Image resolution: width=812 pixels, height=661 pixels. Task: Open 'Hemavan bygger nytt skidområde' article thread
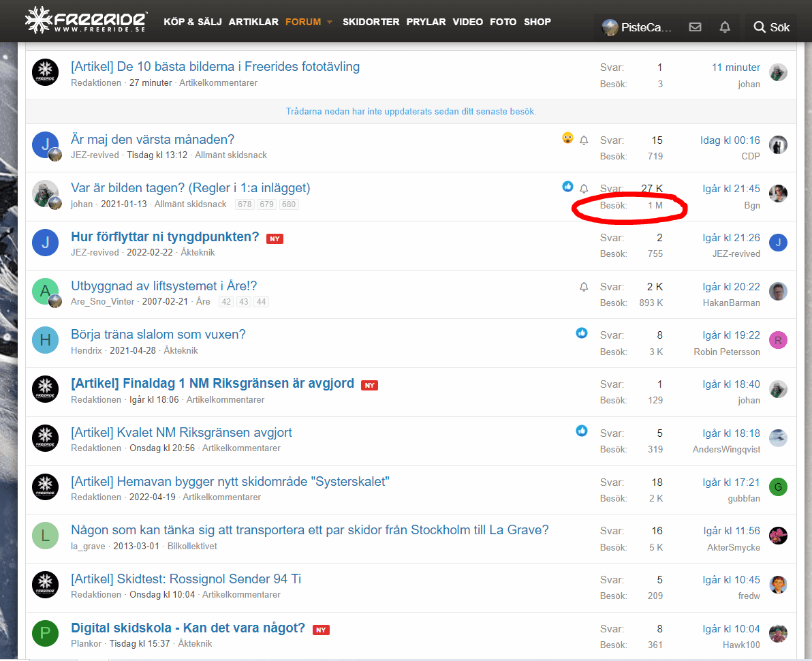pyautogui.click(x=230, y=482)
